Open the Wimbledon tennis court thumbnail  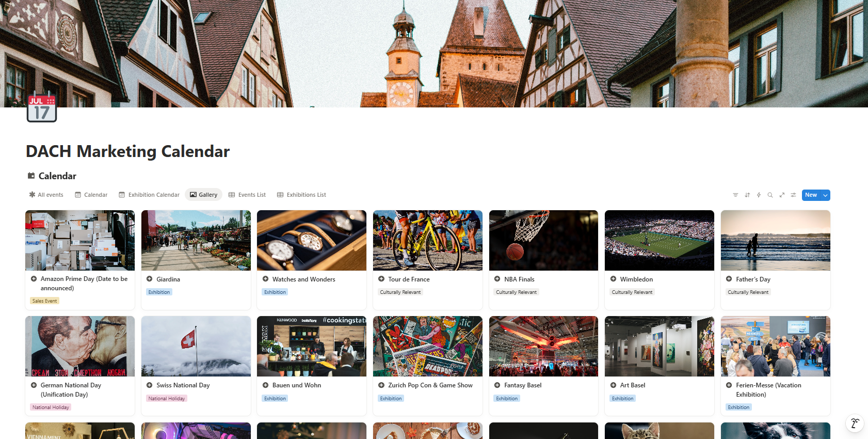(660, 240)
